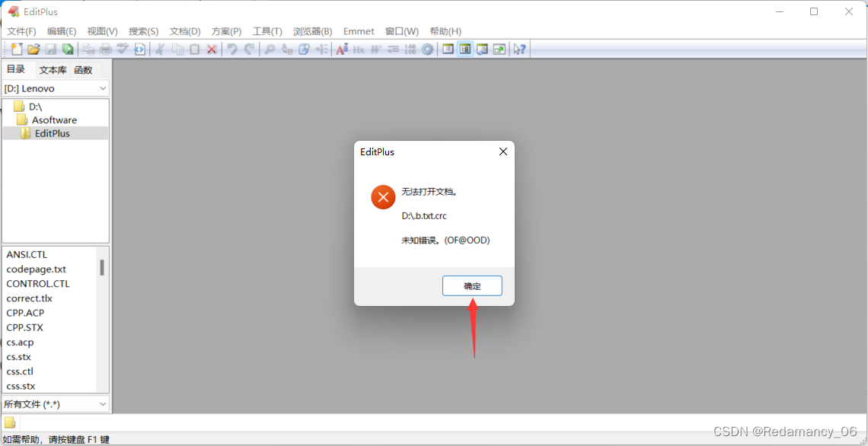Open the 所有文件 (*.*) filter dropdown

(x=56, y=404)
